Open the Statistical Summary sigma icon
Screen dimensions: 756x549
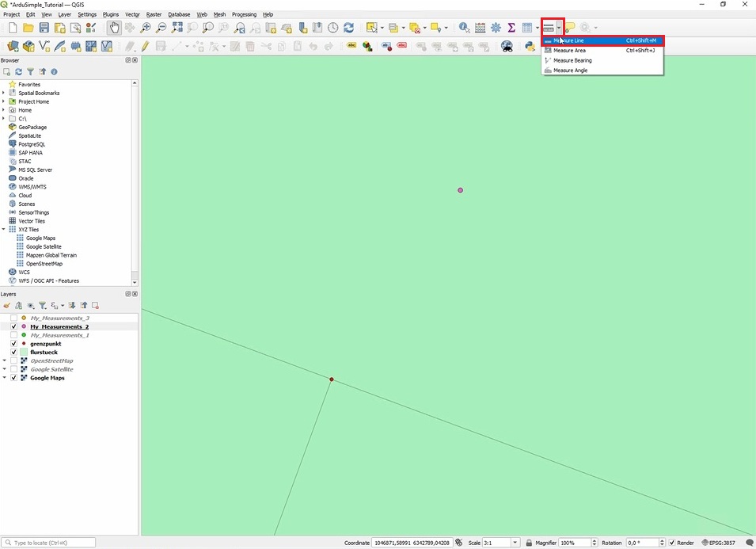point(511,28)
